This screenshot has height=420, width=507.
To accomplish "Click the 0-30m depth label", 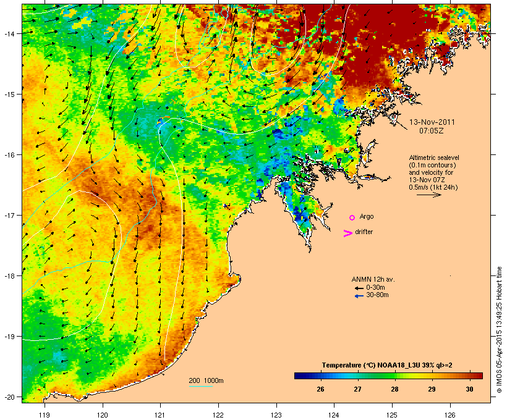I will [x=375, y=287].
